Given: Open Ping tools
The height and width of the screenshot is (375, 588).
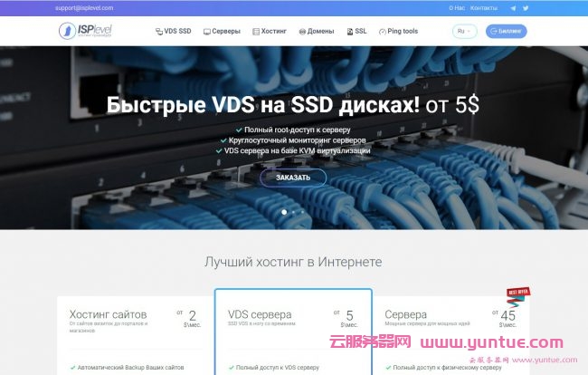Looking at the screenshot, I should point(398,31).
